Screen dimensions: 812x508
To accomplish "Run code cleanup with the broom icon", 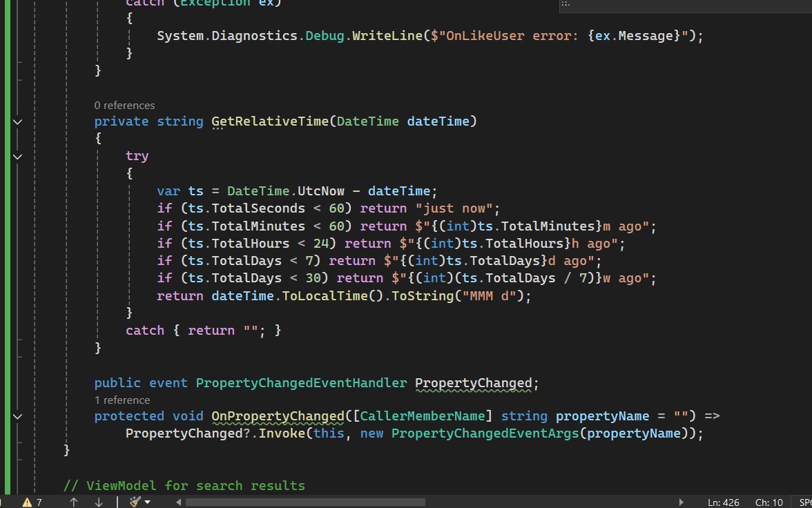I will (135, 502).
